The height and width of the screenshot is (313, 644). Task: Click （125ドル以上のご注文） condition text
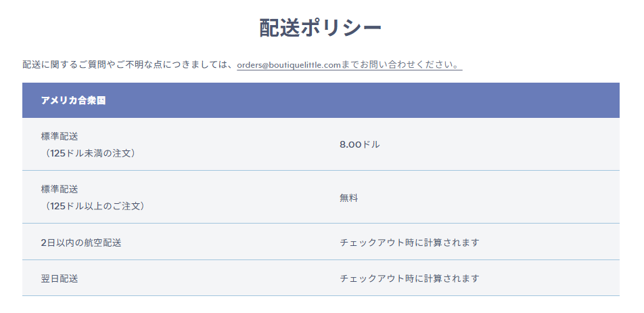click(x=93, y=206)
